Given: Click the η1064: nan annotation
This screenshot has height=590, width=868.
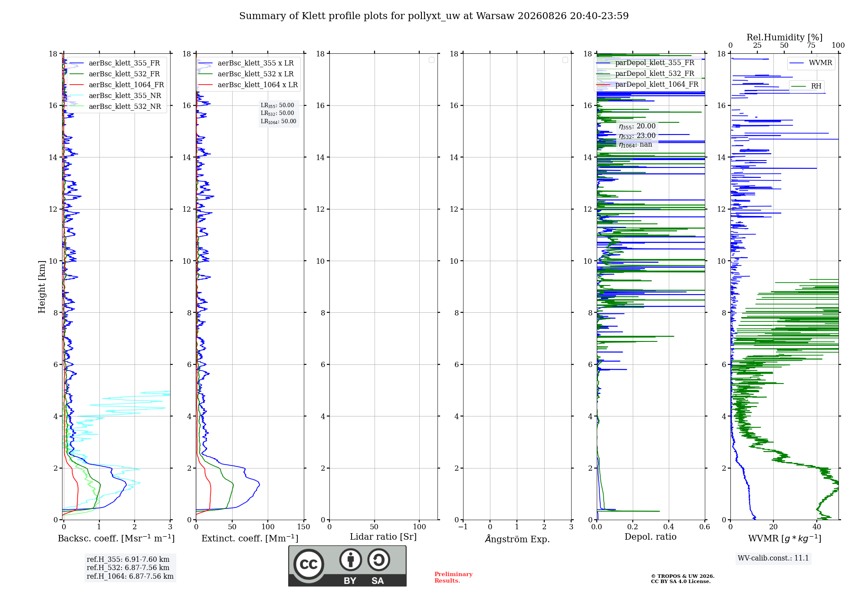Looking at the screenshot, I should click(x=635, y=145).
